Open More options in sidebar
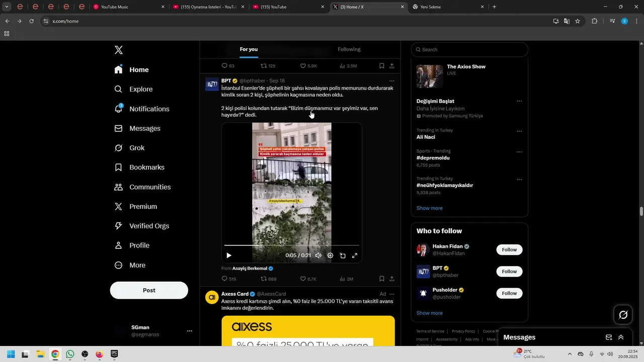Image resolution: width=644 pixels, height=362 pixels. (130, 265)
